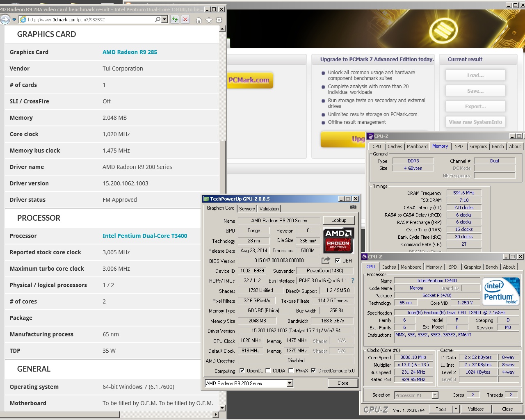
Task: Select Caches tab in lower CPU-Z window
Action: pyautogui.click(x=389, y=267)
